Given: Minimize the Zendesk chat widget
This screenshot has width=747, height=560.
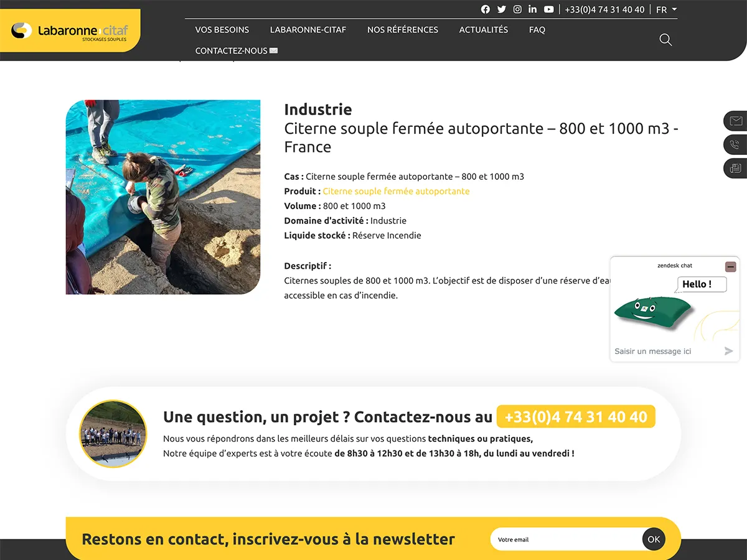Looking at the screenshot, I should click(731, 266).
